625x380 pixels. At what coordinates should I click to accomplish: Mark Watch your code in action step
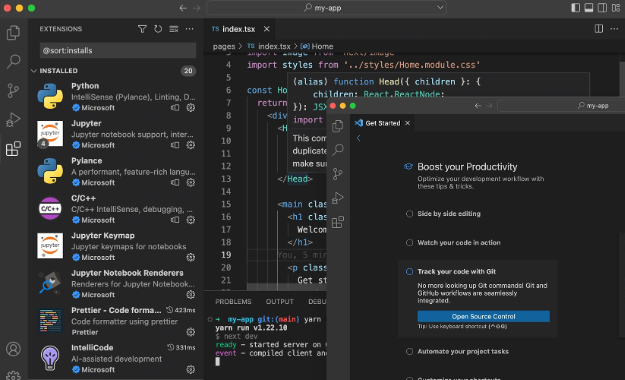pos(409,242)
